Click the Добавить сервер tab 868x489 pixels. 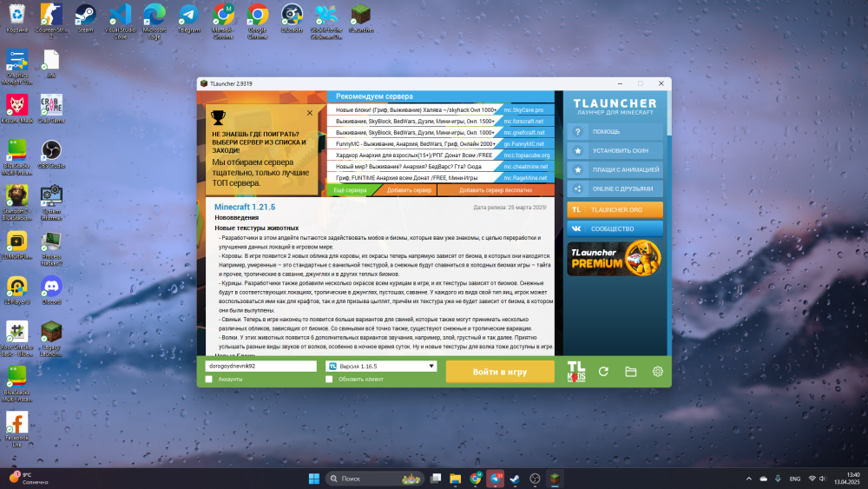[409, 190]
